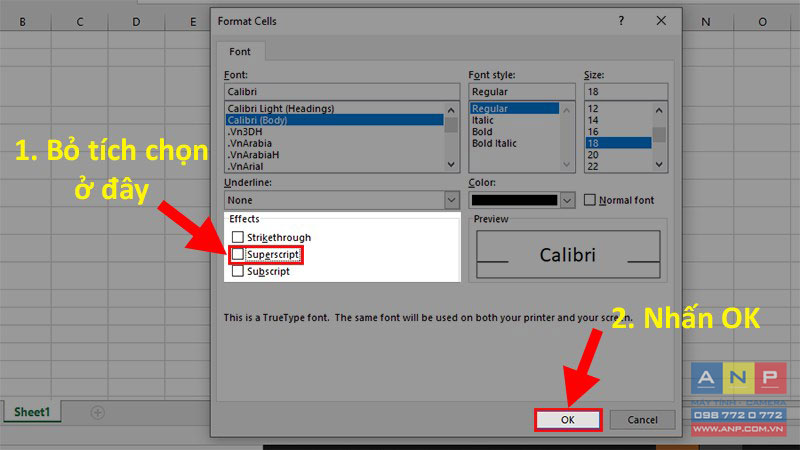The height and width of the screenshot is (450, 800).
Task: Select Italic font style
Action: pyautogui.click(x=514, y=120)
